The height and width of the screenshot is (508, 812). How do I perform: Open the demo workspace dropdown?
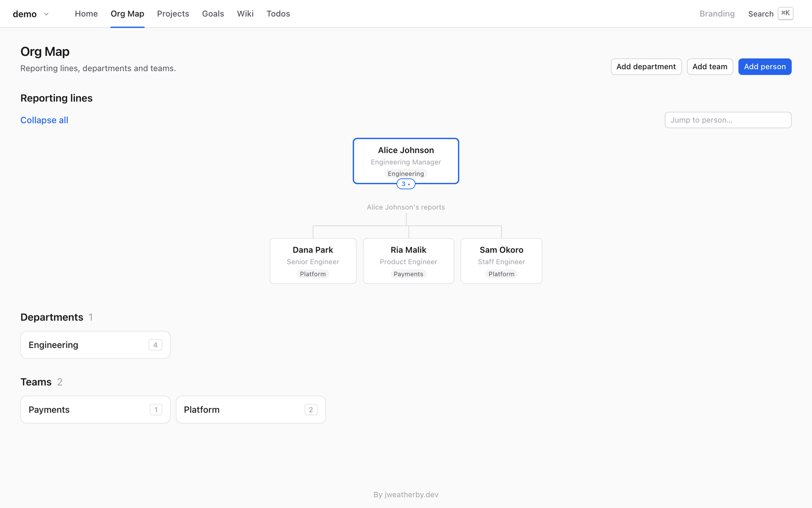31,14
